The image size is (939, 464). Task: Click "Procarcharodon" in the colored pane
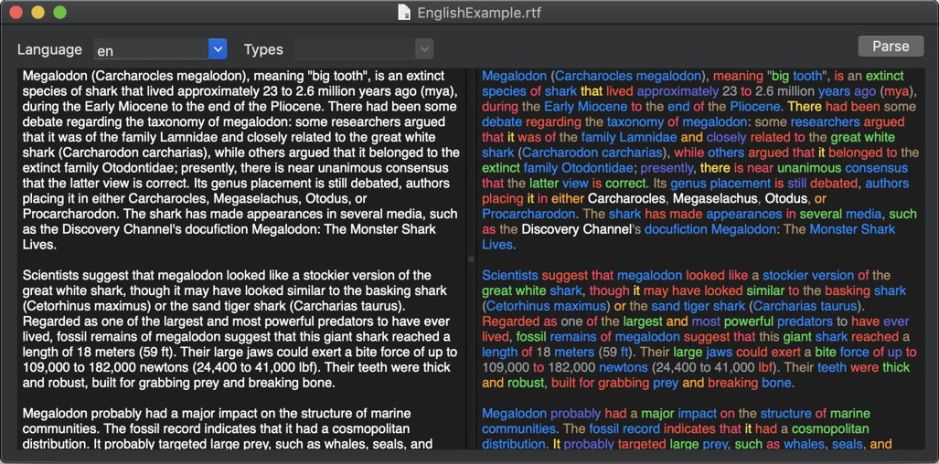[530, 214]
